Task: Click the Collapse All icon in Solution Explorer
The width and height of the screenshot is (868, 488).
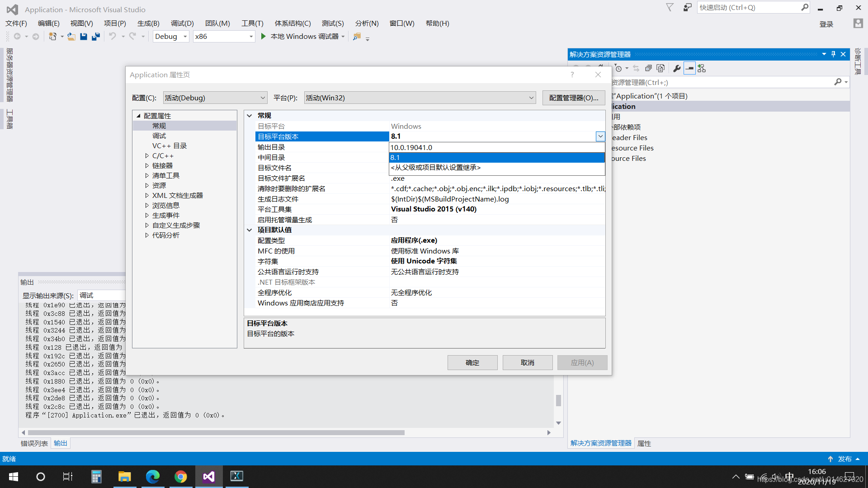Action: pyautogui.click(x=648, y=68)
